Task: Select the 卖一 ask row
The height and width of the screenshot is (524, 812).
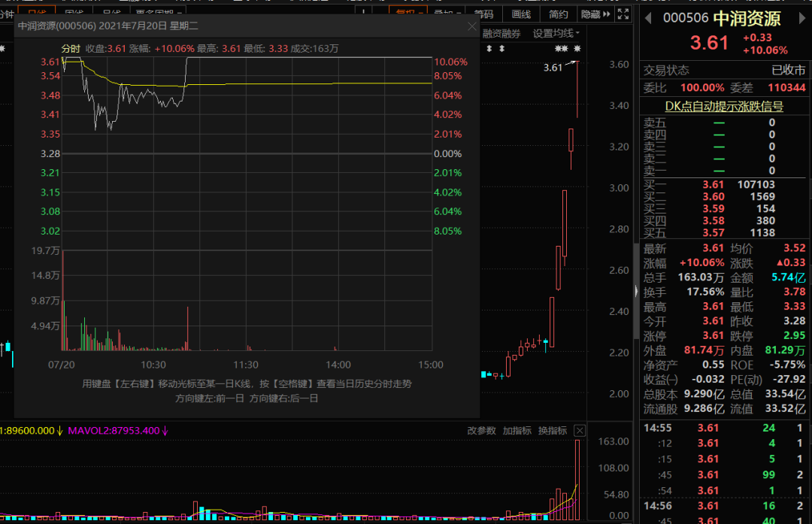Action: [x=725, y=171]
